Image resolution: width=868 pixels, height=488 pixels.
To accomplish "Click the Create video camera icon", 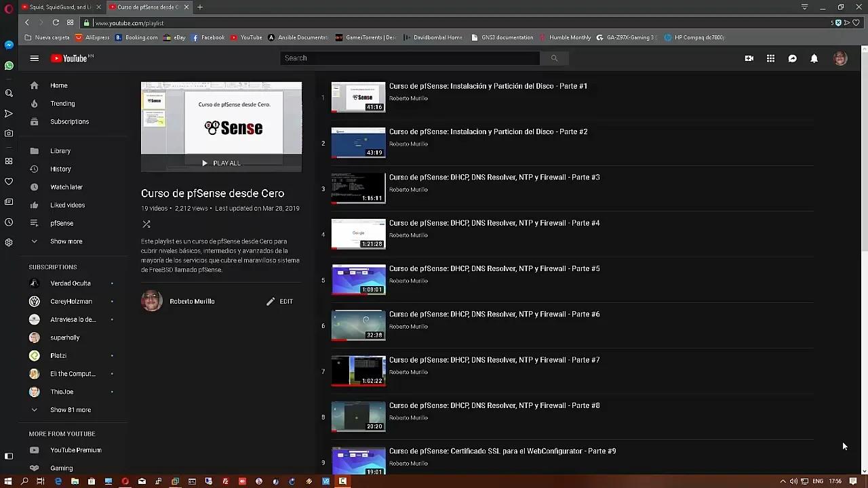I will coord(749,58).
